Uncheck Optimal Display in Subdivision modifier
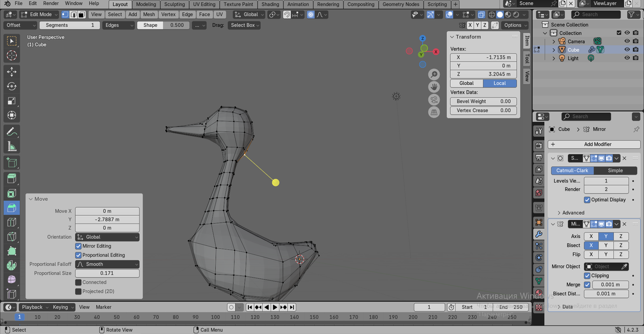 (x=587, y=200)
